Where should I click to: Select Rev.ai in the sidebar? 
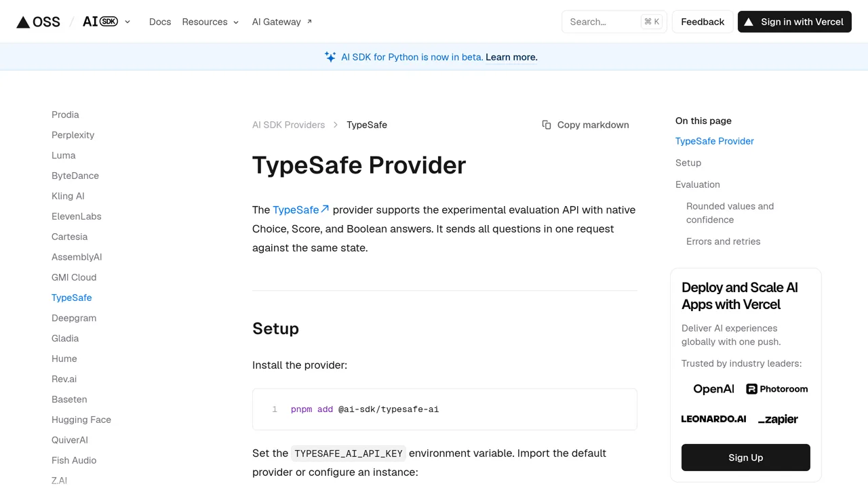pos(64,379)
